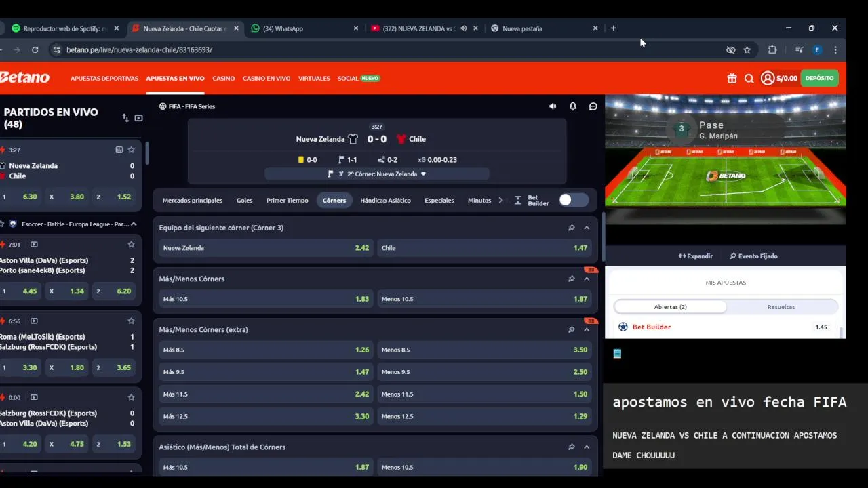Open Chrome media controls icon
The height and width of the screenshot is (488, 868).
(x=800, y=49)
